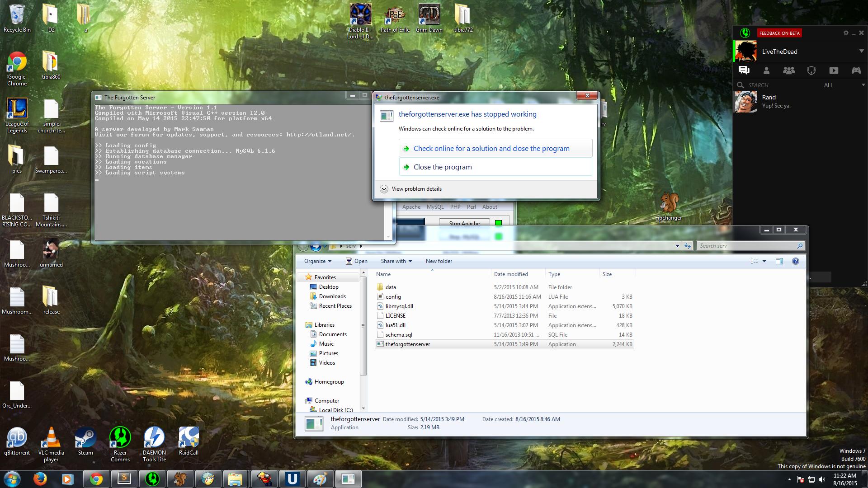Open the gamepad games icon in Razer Comms
This screenshot has width=868, height=488.
coord(856,70)
